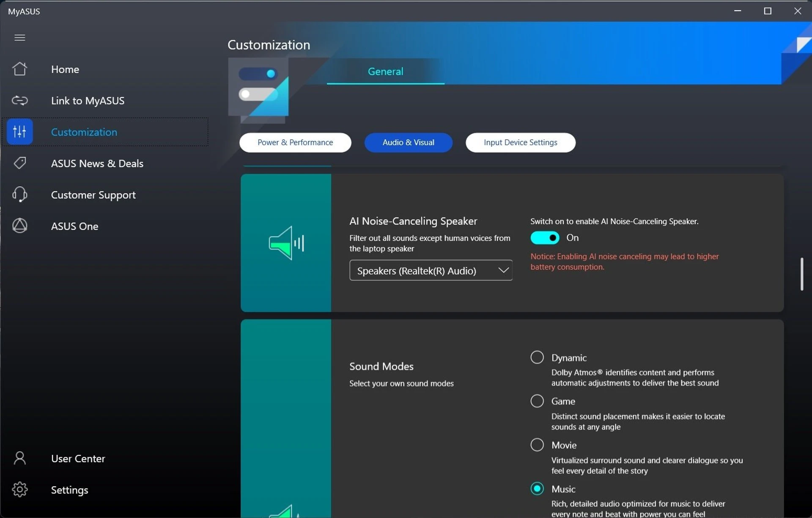Close the MyASUS window
This screenshot has height=518, width=812.
(x=797, y=11)
